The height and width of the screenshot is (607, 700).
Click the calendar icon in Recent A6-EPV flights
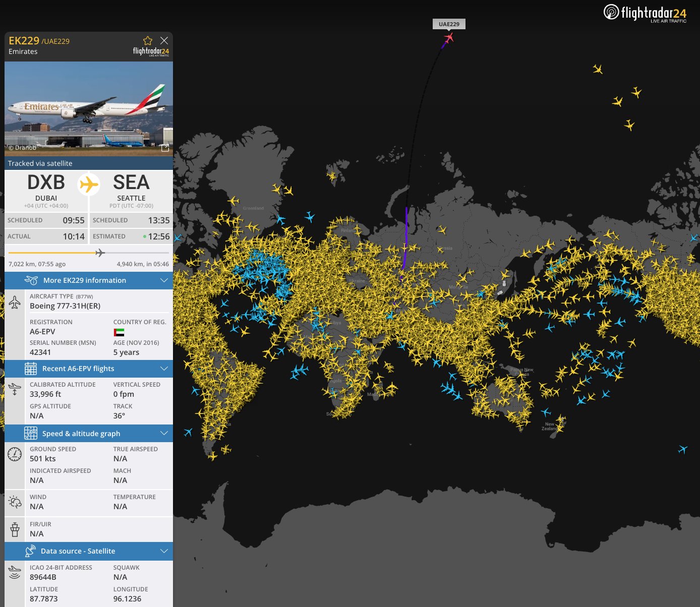(x=31, y=369)
